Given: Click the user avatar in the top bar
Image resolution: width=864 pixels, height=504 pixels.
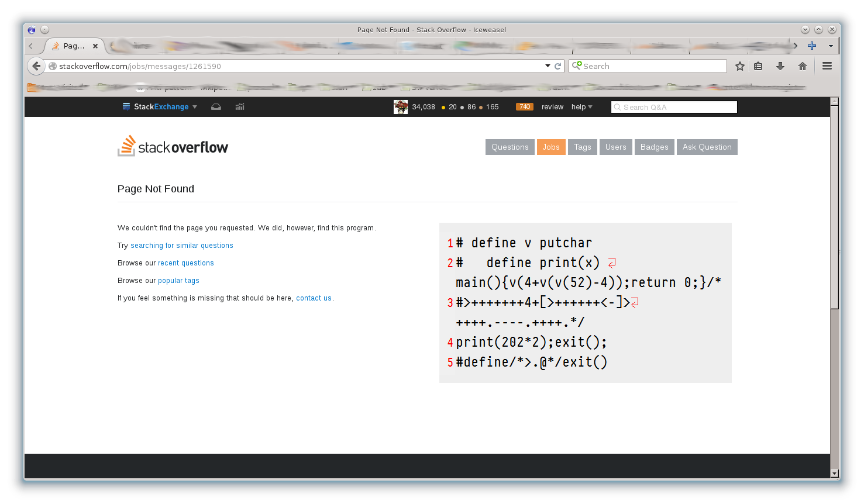Looking at the screenshot, I should click(x=401, y=107).
